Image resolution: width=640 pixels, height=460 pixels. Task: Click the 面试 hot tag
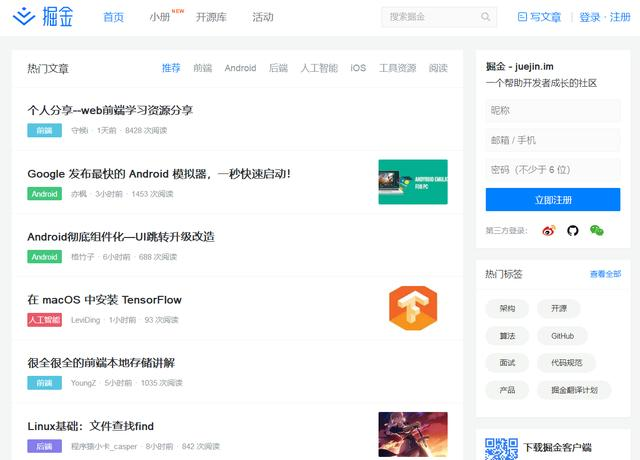click(507, 363)
